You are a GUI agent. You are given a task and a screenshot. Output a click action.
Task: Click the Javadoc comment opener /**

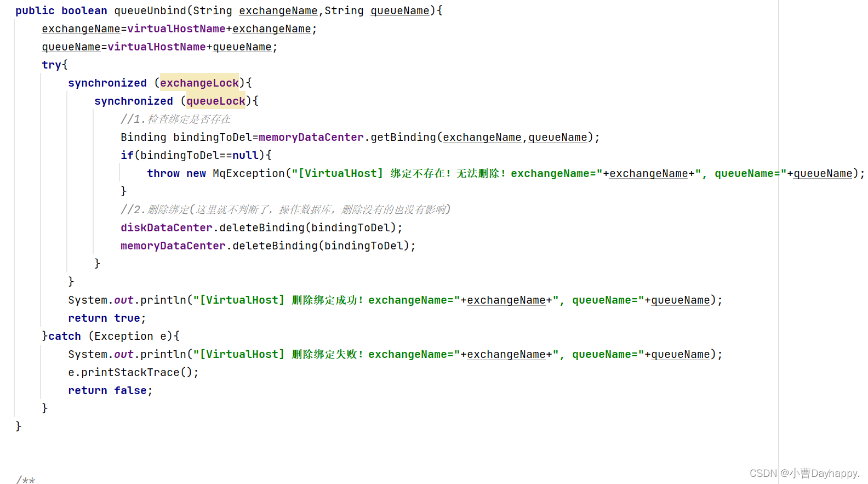click(x=25, y=480)
